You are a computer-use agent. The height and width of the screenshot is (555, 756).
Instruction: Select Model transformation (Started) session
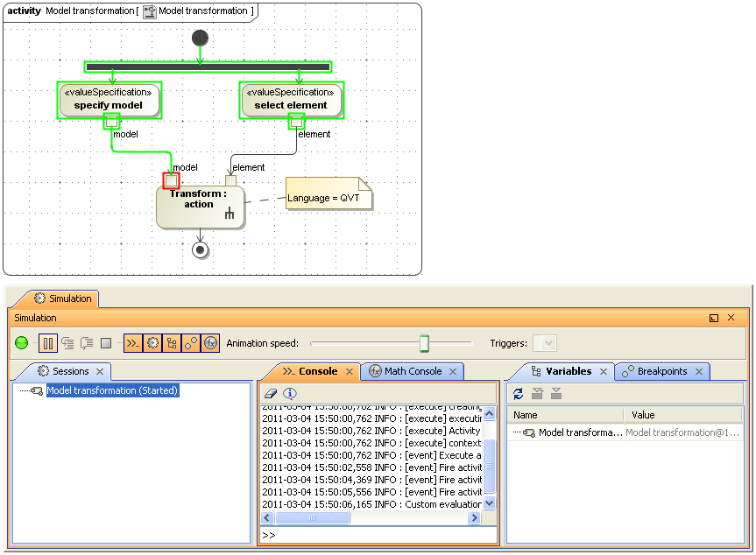[x=112, y=390]
